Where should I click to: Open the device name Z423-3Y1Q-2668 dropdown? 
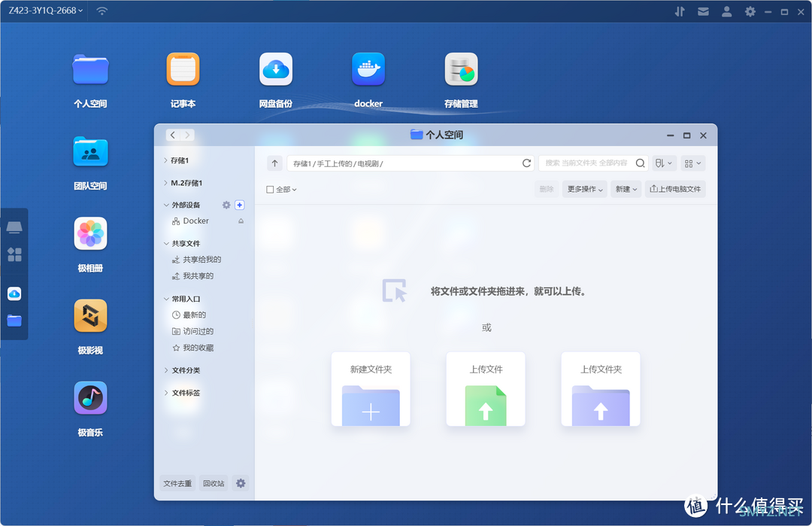click(x=46, y=11)
